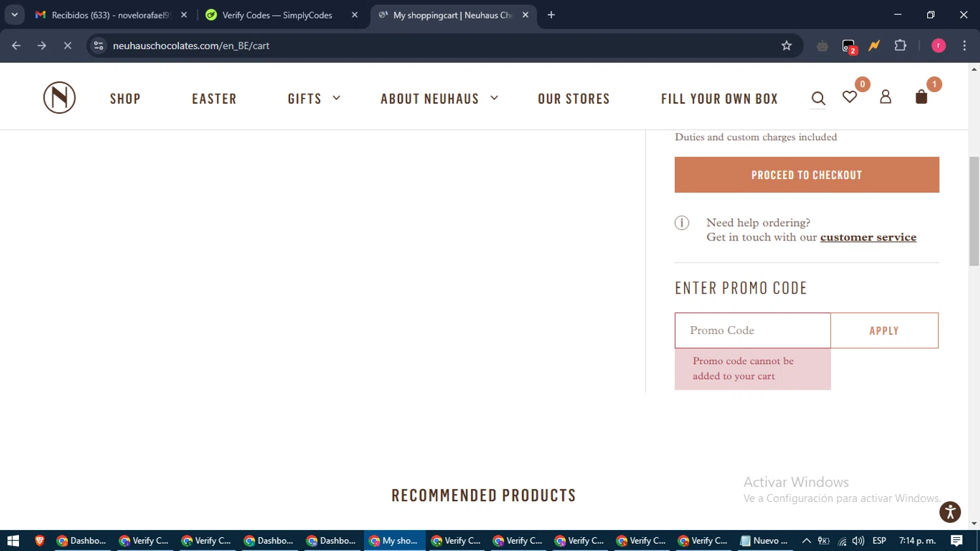980x551 pixels.
Task: Close the Gmail Recibidos tab
Action: click(184, 15)
